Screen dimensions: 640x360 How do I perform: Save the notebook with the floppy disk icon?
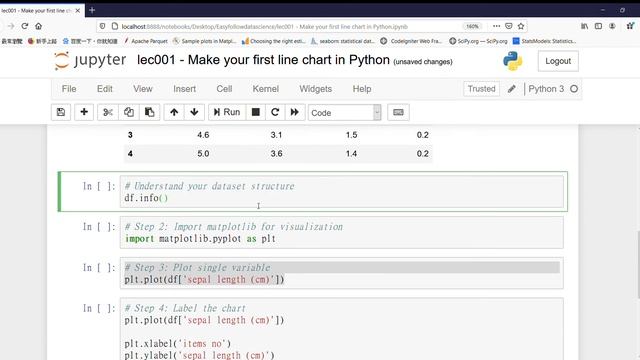point(61,112)
